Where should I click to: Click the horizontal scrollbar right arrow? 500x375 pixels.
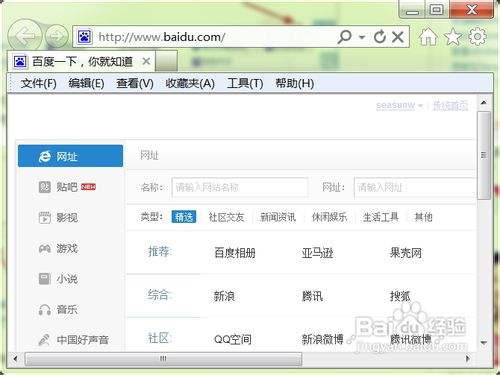(468, 359)
